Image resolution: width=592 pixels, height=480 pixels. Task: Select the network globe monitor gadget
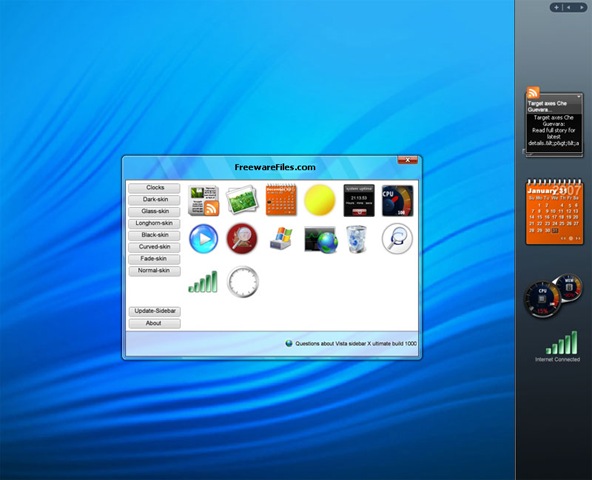(x=321, y=240)
